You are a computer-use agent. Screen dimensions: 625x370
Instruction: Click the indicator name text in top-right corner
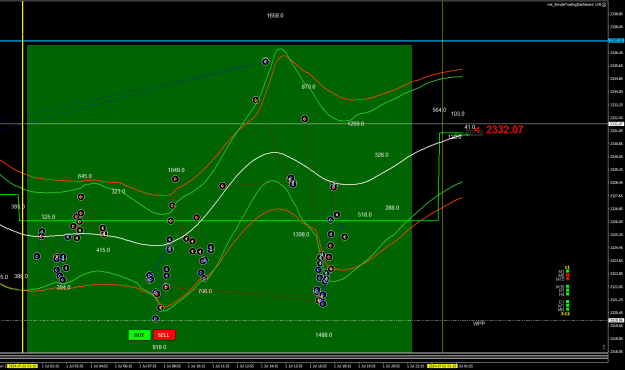tap(575, 4)
